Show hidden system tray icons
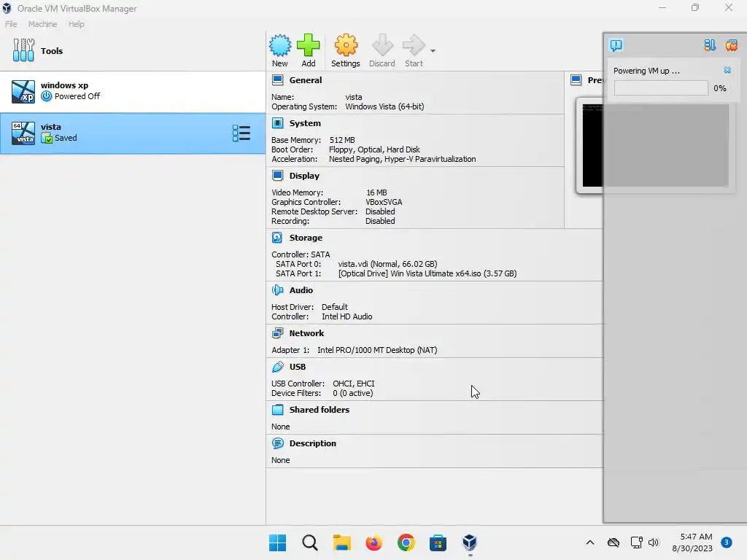 (x=589, y=542)
